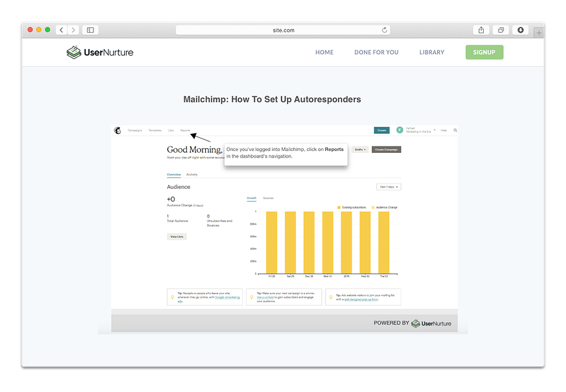Select the Sources chart tab

[268, 198]
